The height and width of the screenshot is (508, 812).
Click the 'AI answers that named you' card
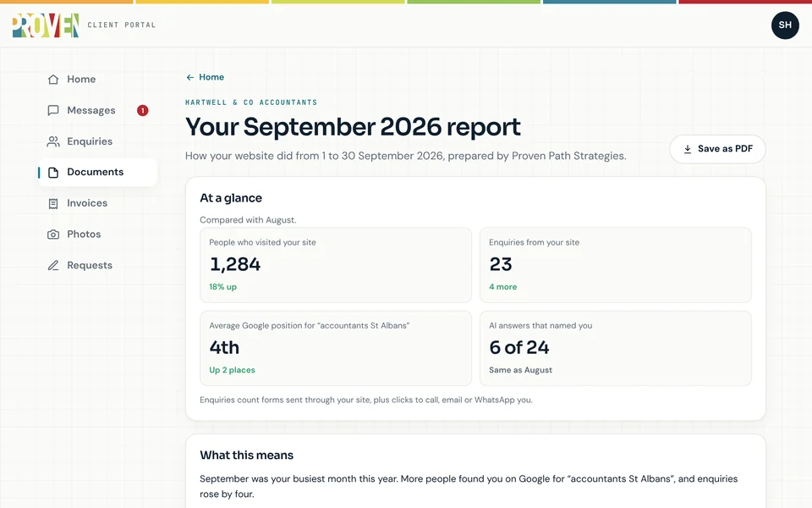615,348
